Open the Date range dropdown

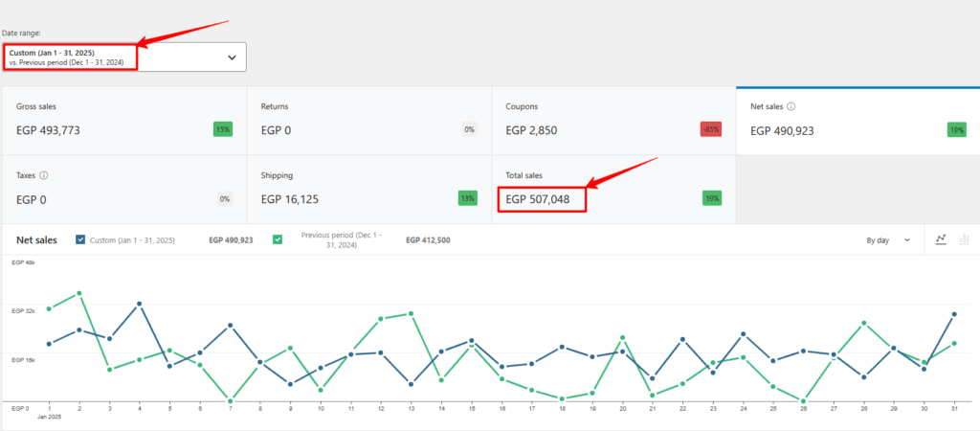coord(123,57)
